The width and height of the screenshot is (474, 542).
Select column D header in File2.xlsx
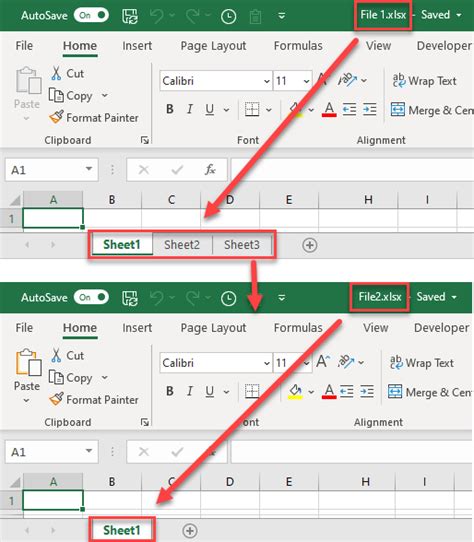pyautogui.click(x=230, y=482)
